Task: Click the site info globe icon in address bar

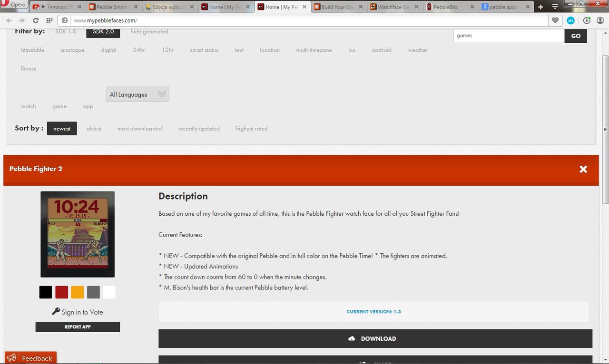Action: click(x=65, y=20)
